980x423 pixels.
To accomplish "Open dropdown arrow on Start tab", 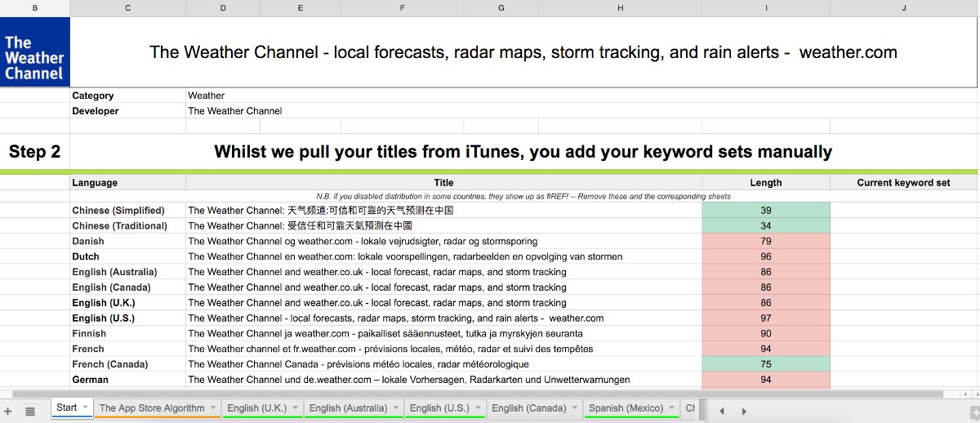I will tap(86, 408).
